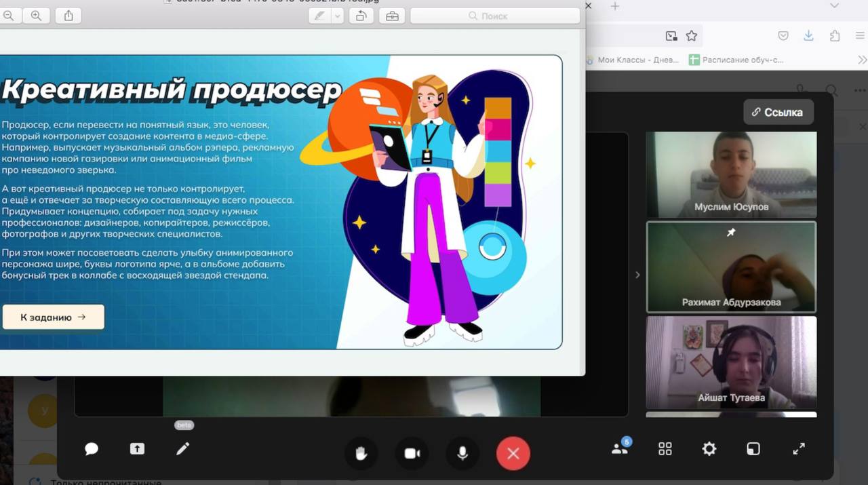This screenshot has width=868, height=485.
Task: Copy the meeting link via Ссылка
Action: click(x=778, y=113)
